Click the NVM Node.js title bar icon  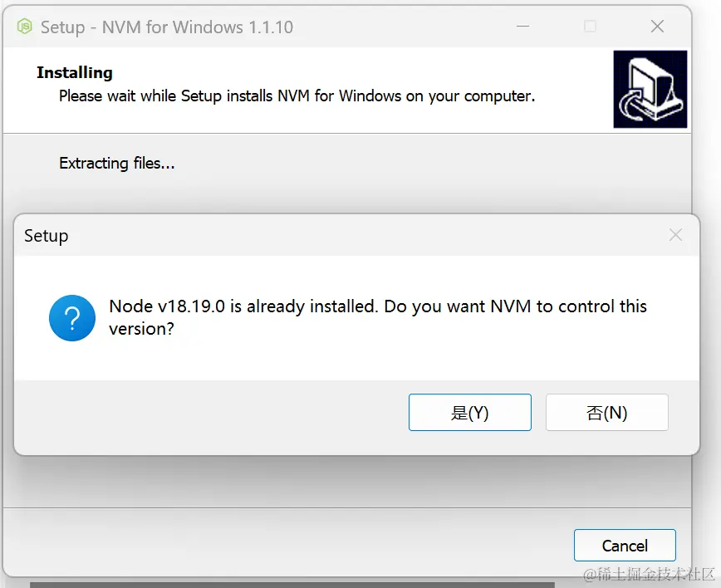pos(24,27)
